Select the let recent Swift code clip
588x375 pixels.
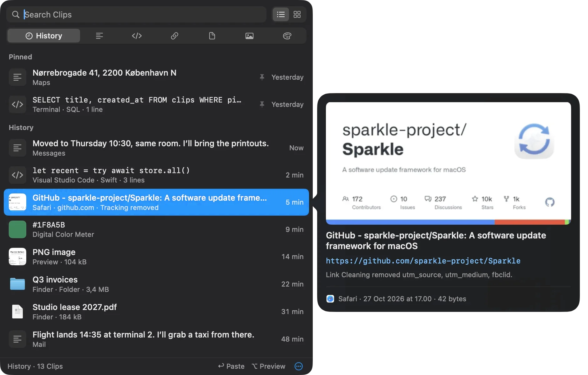(x=156, y=175)
